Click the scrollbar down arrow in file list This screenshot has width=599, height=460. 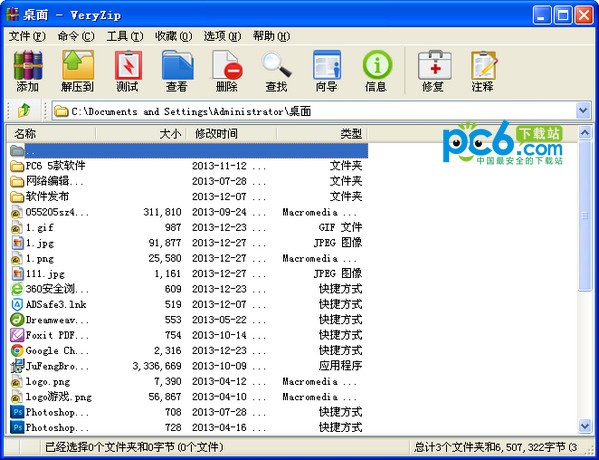coord(585,425)
